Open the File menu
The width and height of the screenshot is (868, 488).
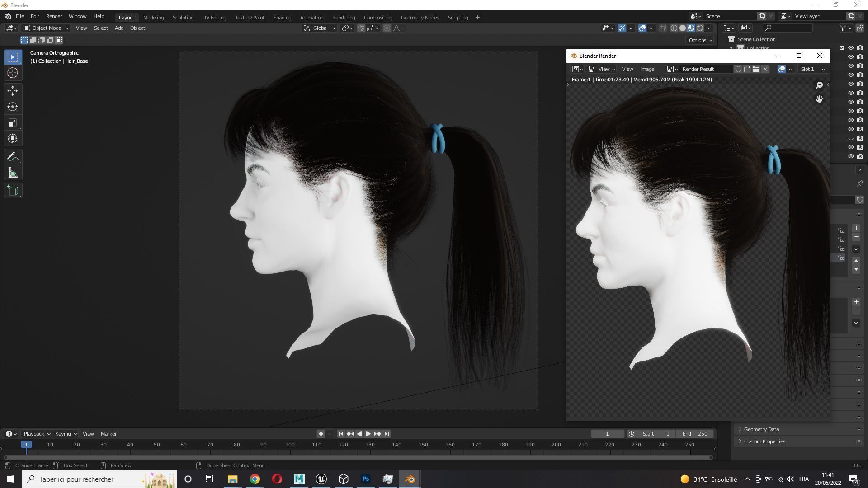20,16
